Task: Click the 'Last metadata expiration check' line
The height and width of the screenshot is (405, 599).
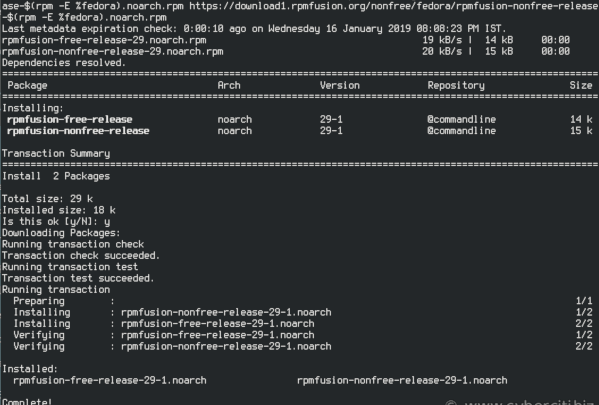Action: pyautogui.click(x=254, y=29)
